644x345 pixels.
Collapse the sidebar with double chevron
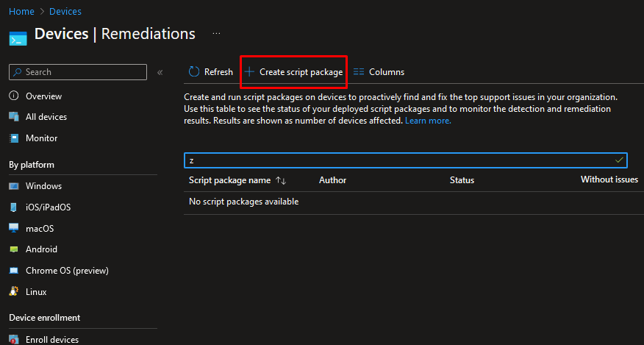coord(160,72)
